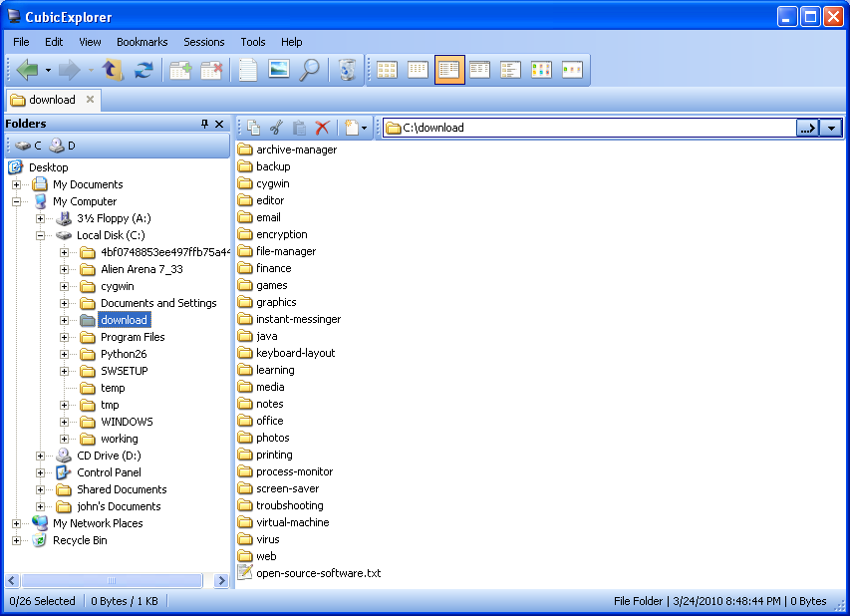Click the scissors Cut icon
This screenshot has width=850, height=616.
pyautogui.click(x=277, y=128)
